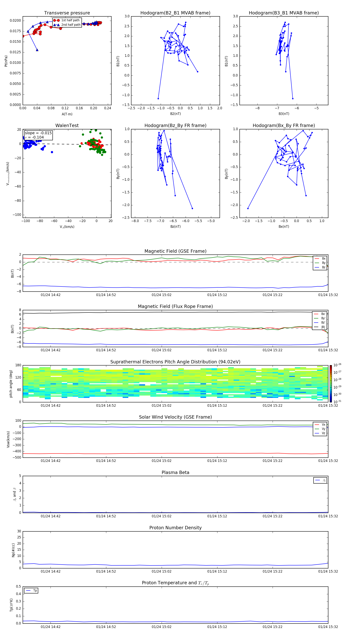Viewport: 351px width, 644px height.
Task: Click the 'Solar Wind Velocity (GSE Frame)' title
Action: pos(175,417)
